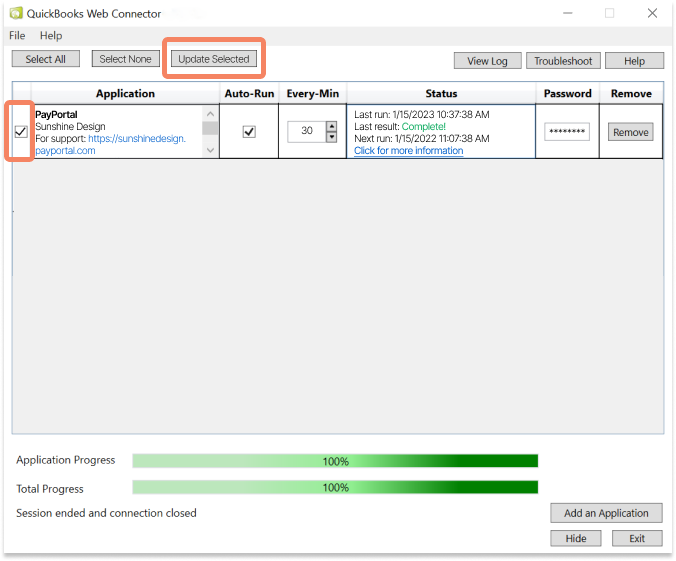Click the Last run timestamp text
The width and height of the screenshot is (676, 561).
422,114
